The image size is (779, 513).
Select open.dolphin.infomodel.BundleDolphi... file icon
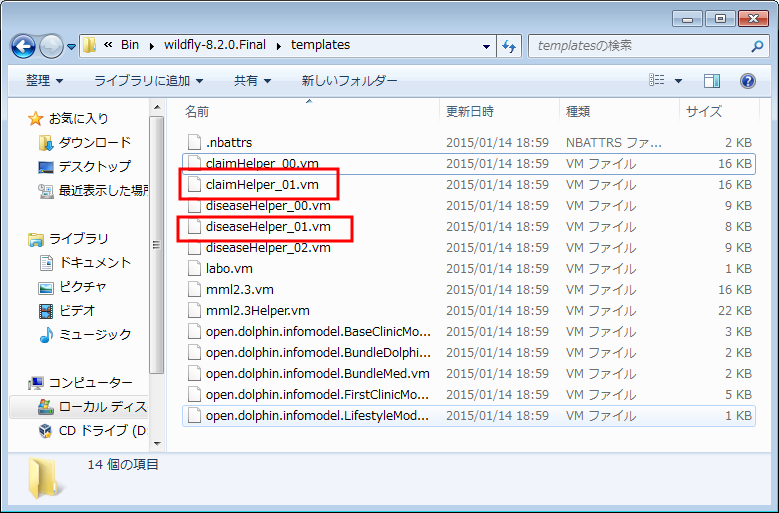(194, 352)
